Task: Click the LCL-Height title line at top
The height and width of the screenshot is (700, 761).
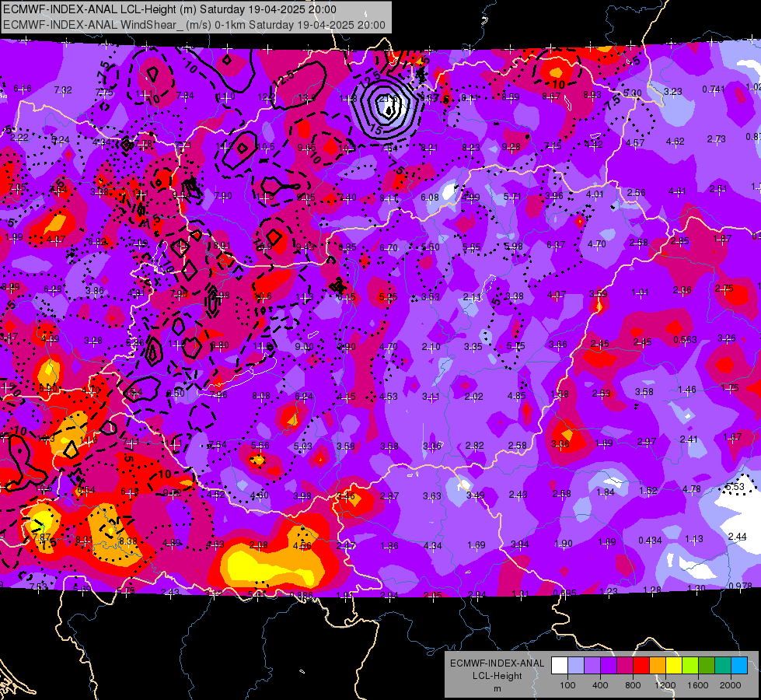Action: (x=169, y=9)
